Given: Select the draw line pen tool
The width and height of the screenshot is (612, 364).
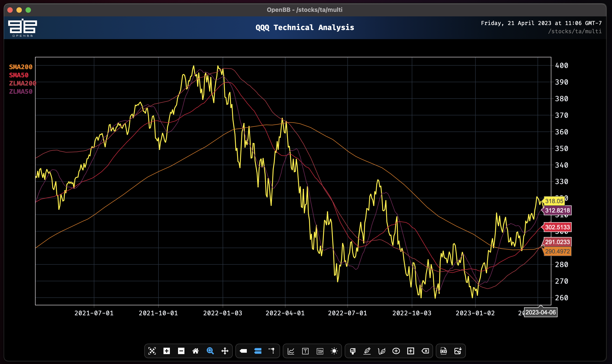Looking at the screenshot, I should tap(367, 351).
